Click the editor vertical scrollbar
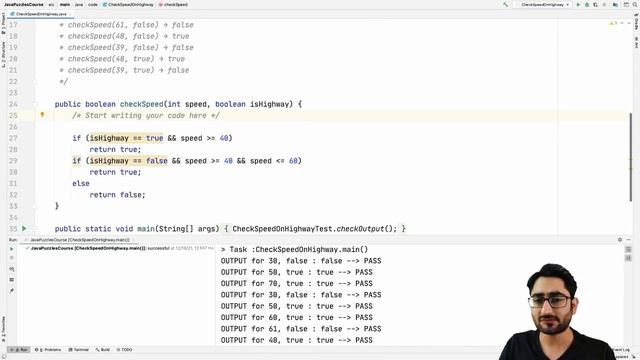The height and width of the screenshot is (360, 640). [631, 158]
